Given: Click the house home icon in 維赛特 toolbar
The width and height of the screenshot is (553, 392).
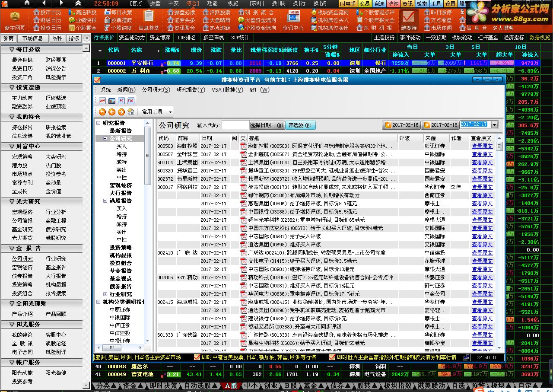Looking at the screenshot, I should click(x=131, y=112).
